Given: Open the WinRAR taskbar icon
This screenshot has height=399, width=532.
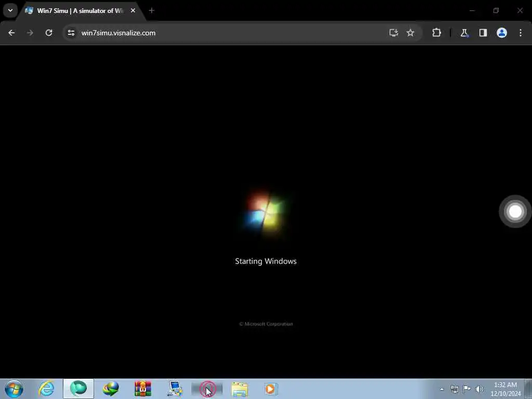Looking at the screenshot, I should click(x=143, y=389).
